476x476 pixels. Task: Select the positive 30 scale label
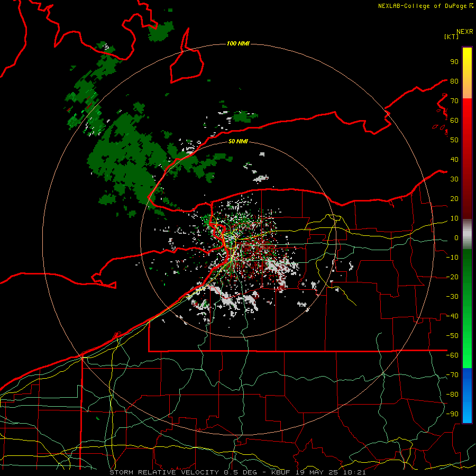[x=454, y=179]
